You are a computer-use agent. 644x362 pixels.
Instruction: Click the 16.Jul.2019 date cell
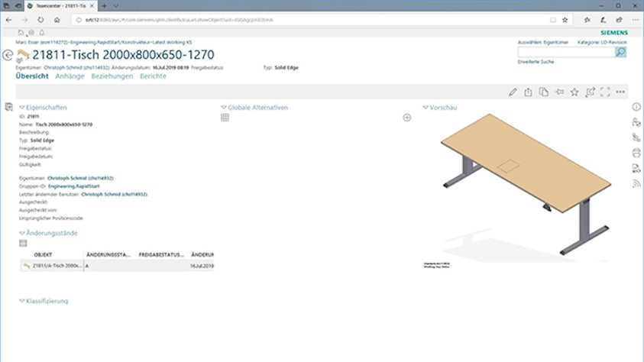202,266
